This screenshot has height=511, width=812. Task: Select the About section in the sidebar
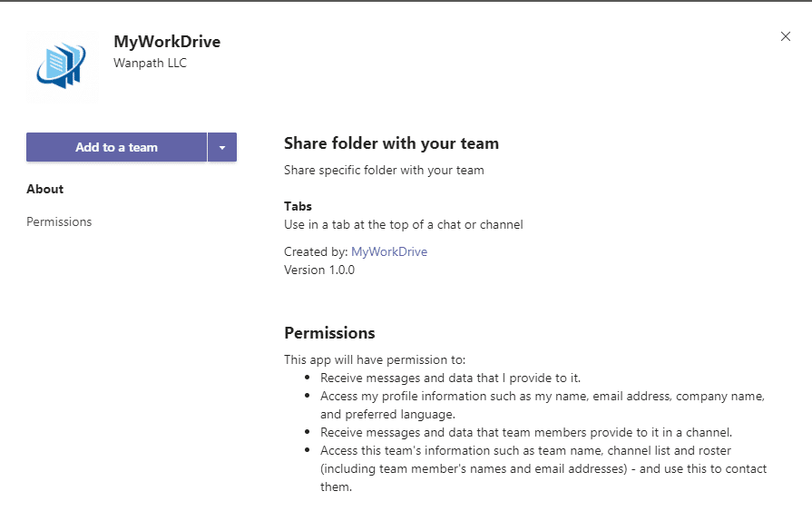point(45,189)
